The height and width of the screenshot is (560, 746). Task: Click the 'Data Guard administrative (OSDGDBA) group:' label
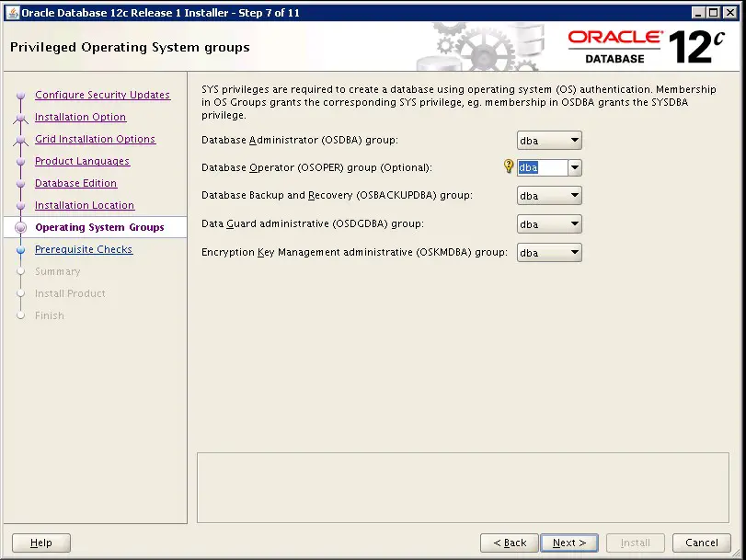pos(313,223)
